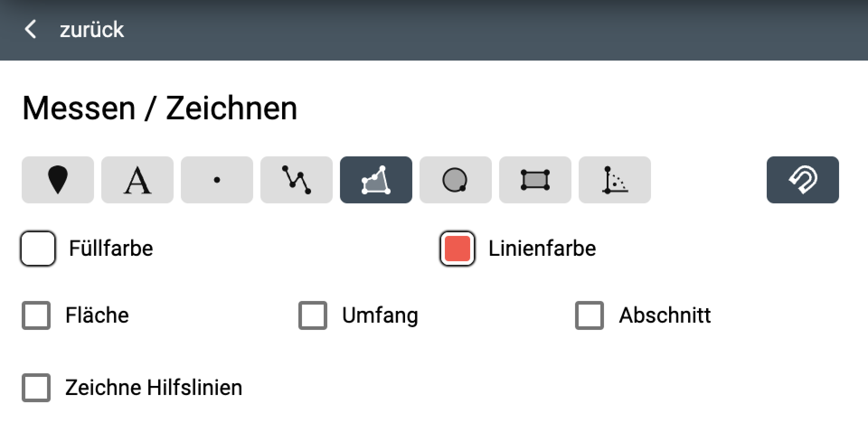
Task: Pick the circle drawing tool
Action: 456,180
